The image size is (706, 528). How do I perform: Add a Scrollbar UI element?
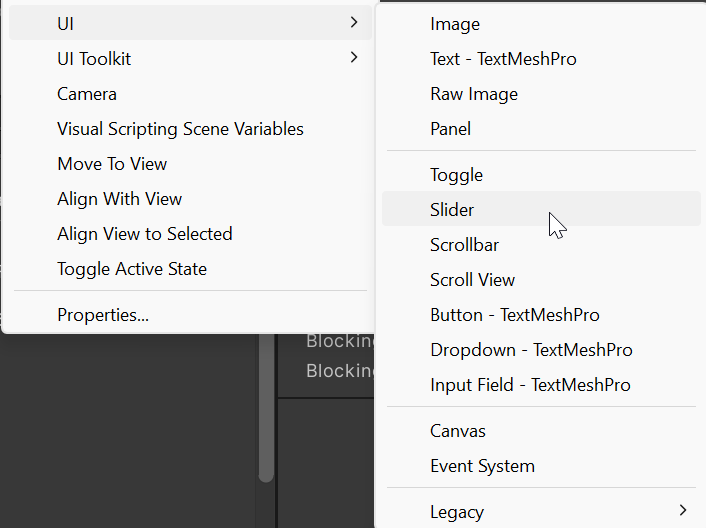(x=541, y=245)
